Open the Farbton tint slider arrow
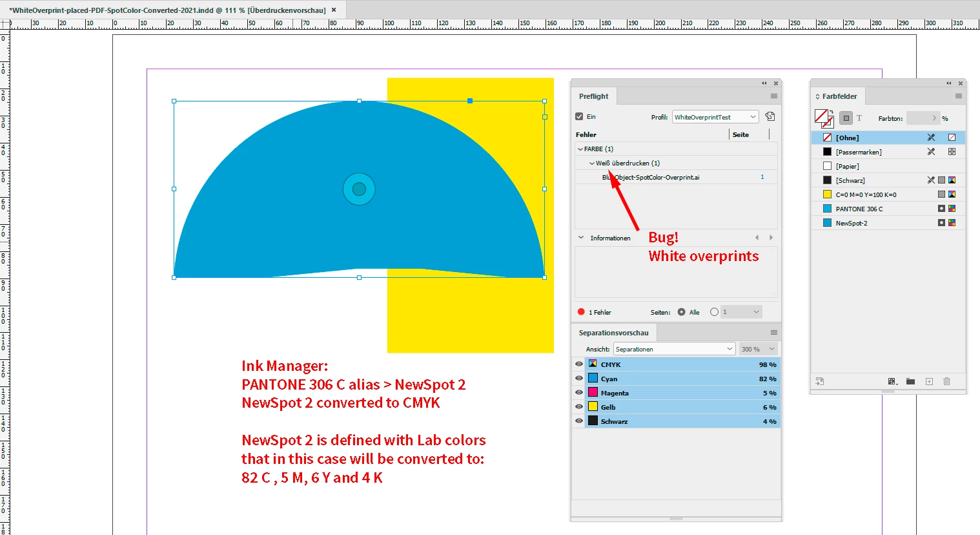The width and height of the screenshot is (980, 535). coord(934,118)
